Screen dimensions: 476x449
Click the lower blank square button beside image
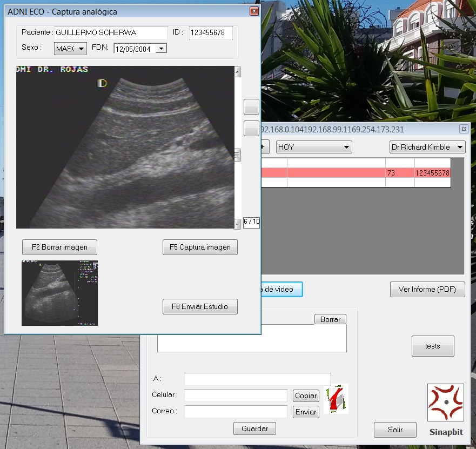[x=251, y=128]
